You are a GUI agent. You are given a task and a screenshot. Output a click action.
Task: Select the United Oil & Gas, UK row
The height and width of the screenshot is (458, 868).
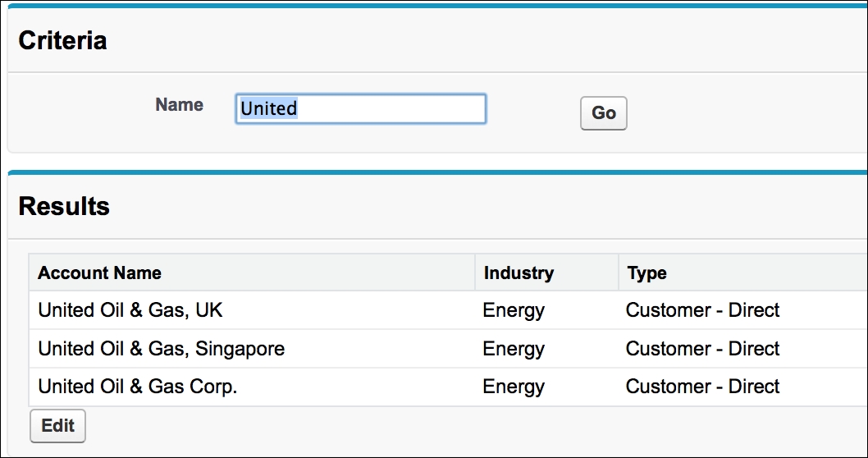130,310
